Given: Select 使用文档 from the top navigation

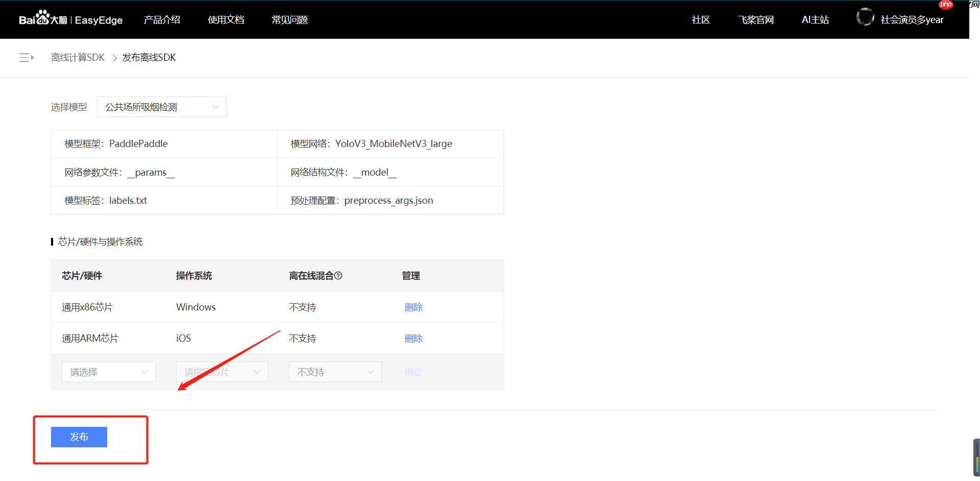Looking at the screenshot, I should click(x=226, y=19).
